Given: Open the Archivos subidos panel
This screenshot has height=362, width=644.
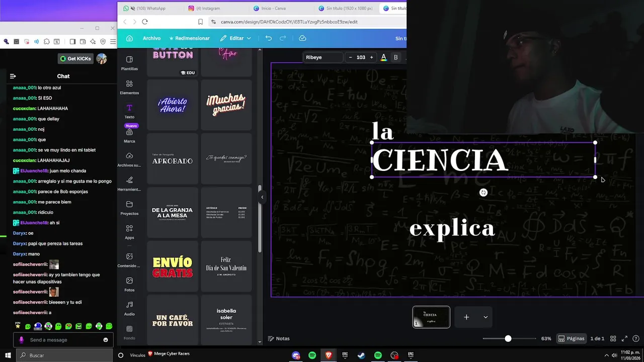Looking at the screenshot, I should (129, 159).
